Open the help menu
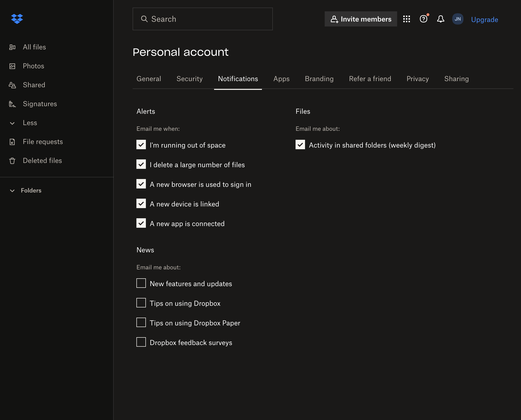Viewport: 521px width, 420px height. coord(423,19)
